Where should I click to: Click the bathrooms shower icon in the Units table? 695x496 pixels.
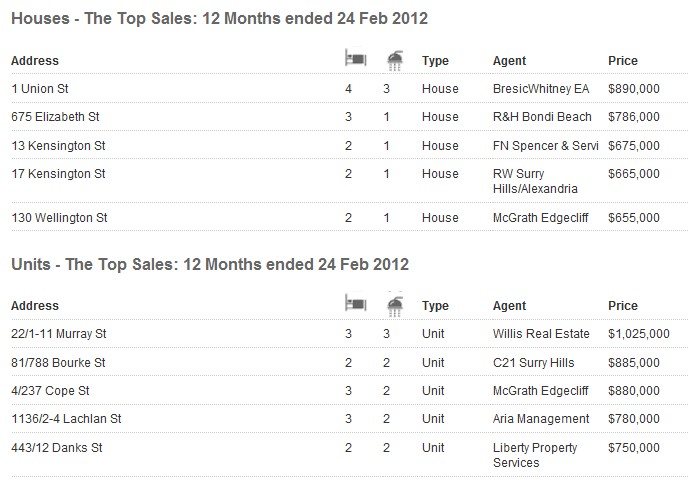[394, 305]
